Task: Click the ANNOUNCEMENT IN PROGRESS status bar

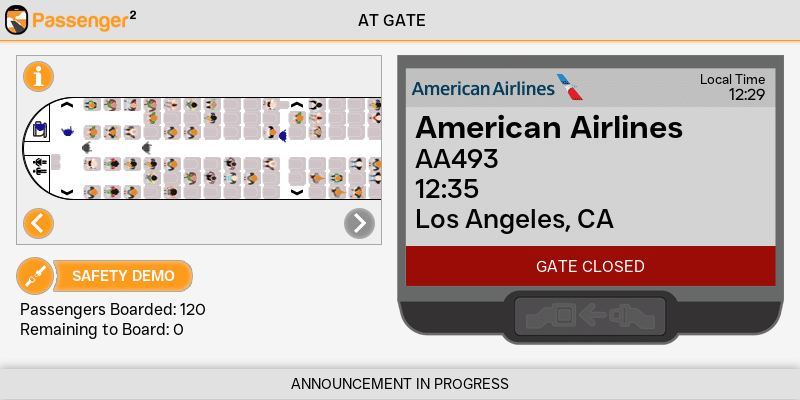Action: tap(400, 384)
